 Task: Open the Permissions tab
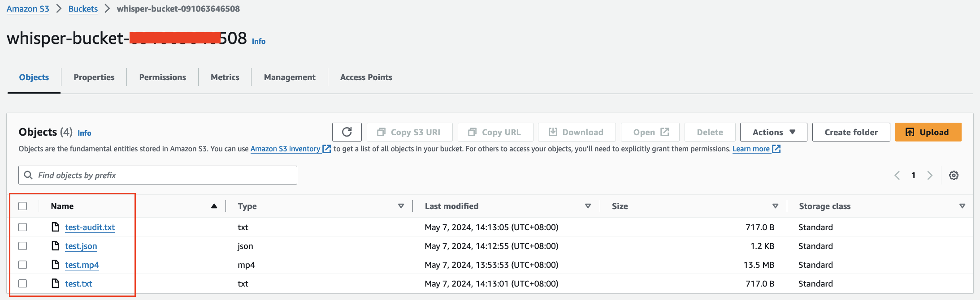[x=163, y=77]
